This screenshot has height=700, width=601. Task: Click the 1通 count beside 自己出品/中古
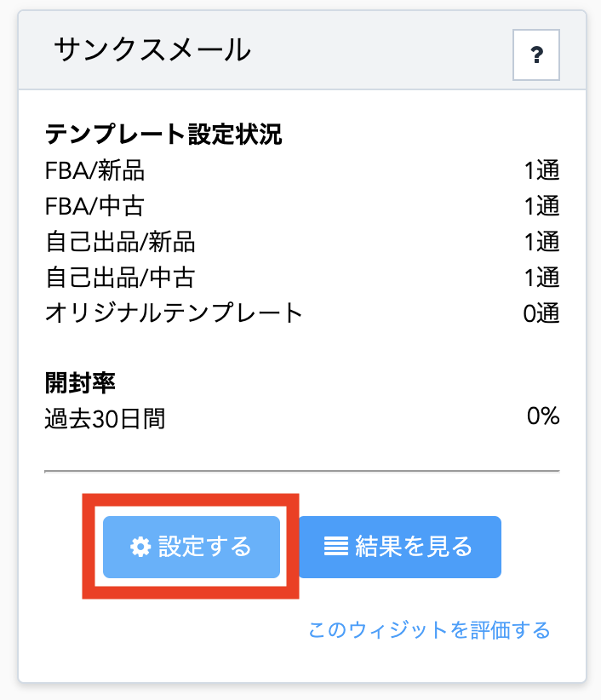tap(541, 278)
